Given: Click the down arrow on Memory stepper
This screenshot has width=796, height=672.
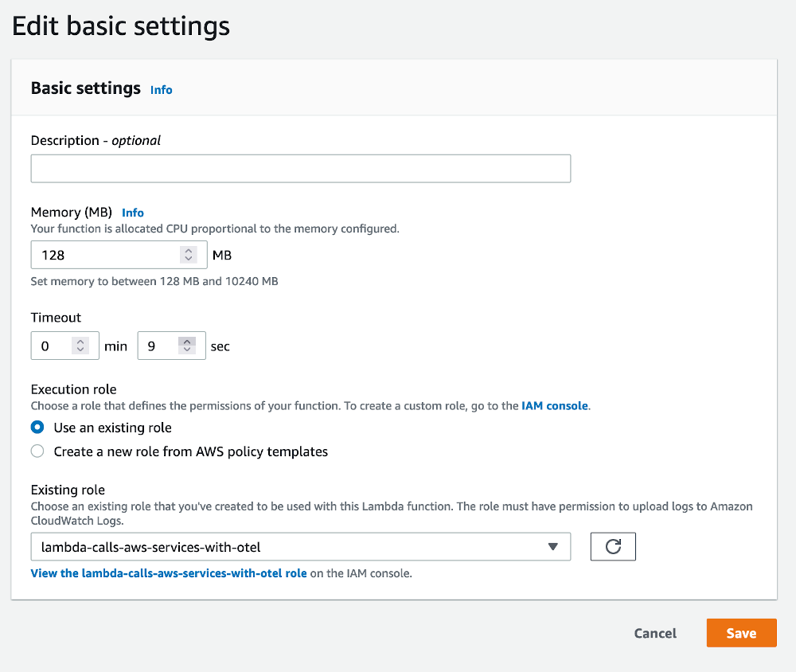Looking at the screenshot, I should coord(189,259).
